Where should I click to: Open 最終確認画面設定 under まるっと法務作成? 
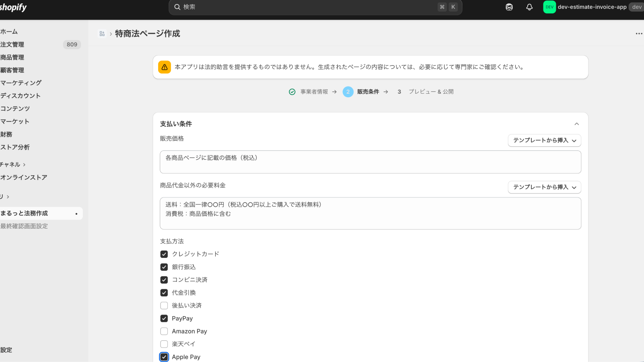(24, 226)
